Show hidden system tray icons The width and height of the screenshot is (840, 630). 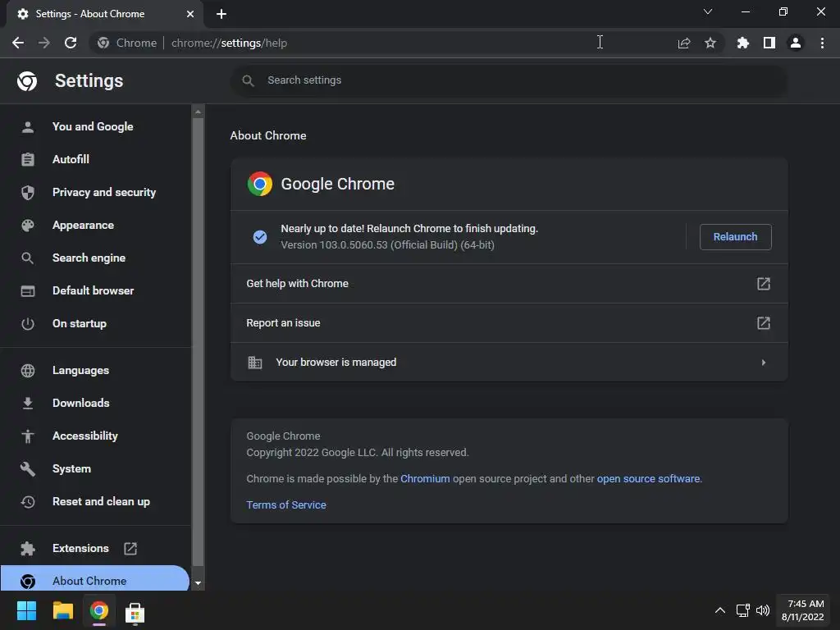click(720, 610)
